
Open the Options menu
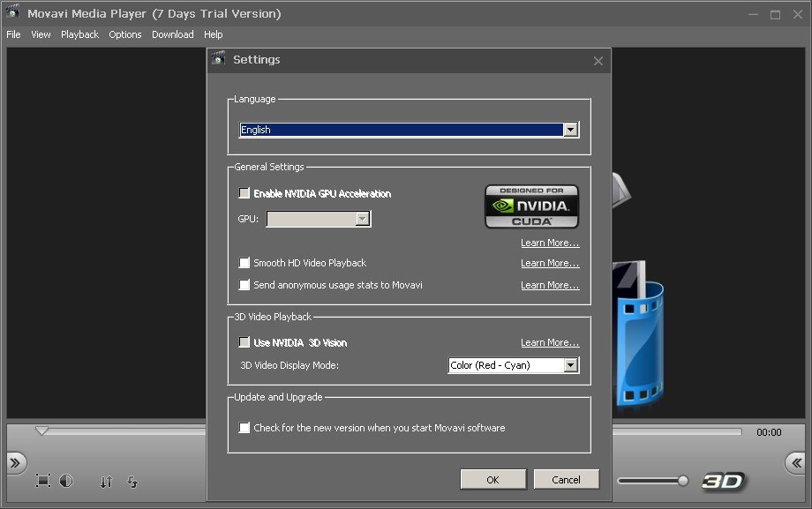(124, 34)
